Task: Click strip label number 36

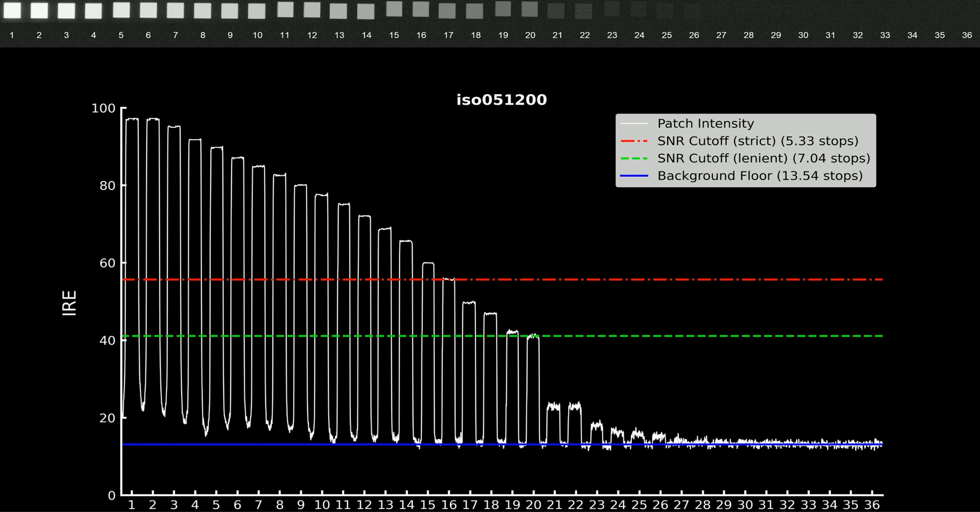Action: coord(967,35)
